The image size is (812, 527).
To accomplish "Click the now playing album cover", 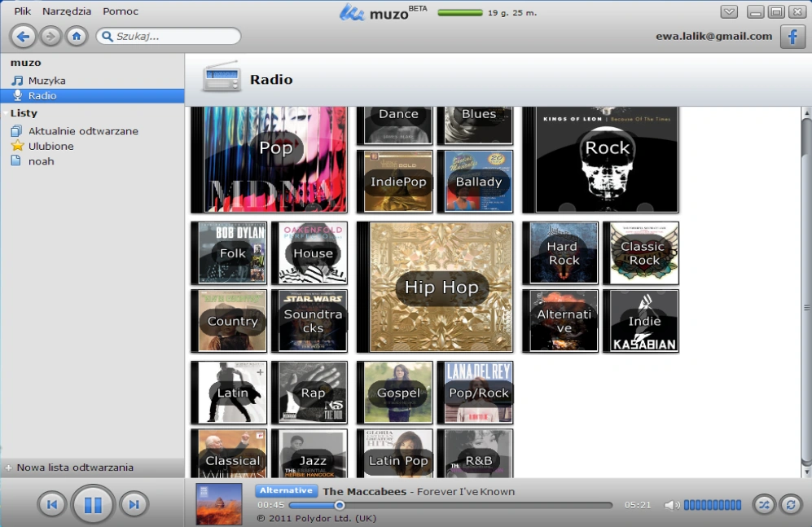I will click(x=219, y=503).
